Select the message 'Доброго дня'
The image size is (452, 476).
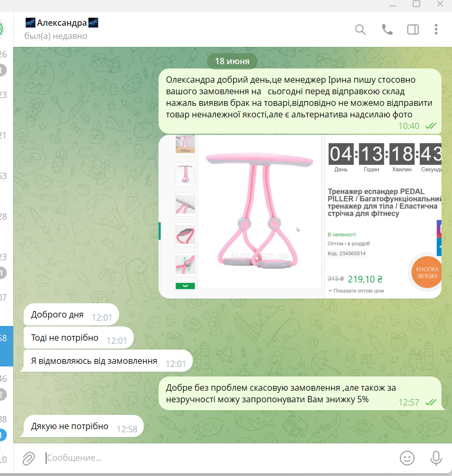click(71, 314)
